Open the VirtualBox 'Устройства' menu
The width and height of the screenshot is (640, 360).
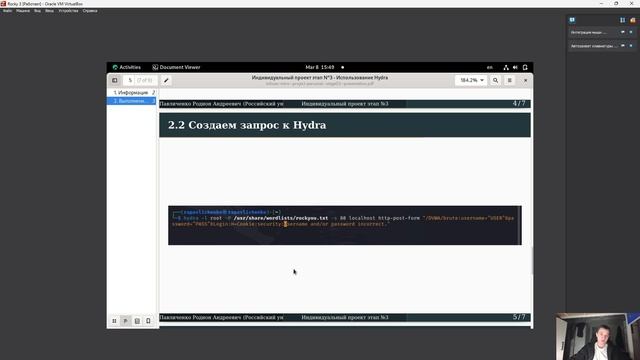click(x=69, y=11)
